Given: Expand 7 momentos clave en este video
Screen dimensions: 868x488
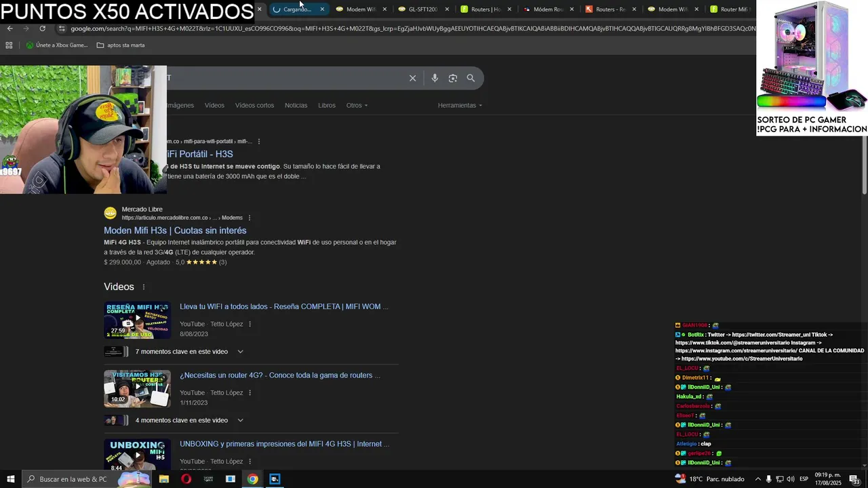Looking at the screenshot, I should coord(240,352).
